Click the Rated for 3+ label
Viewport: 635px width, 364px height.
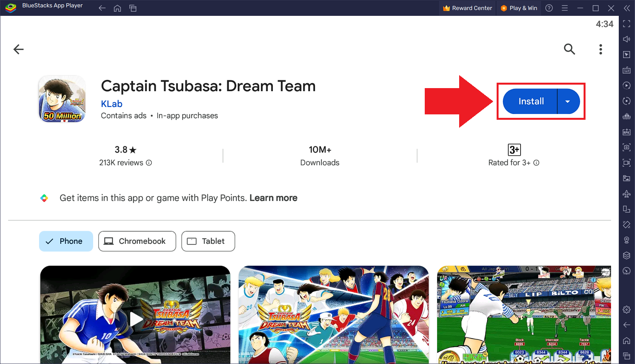(x=509, y=163)
